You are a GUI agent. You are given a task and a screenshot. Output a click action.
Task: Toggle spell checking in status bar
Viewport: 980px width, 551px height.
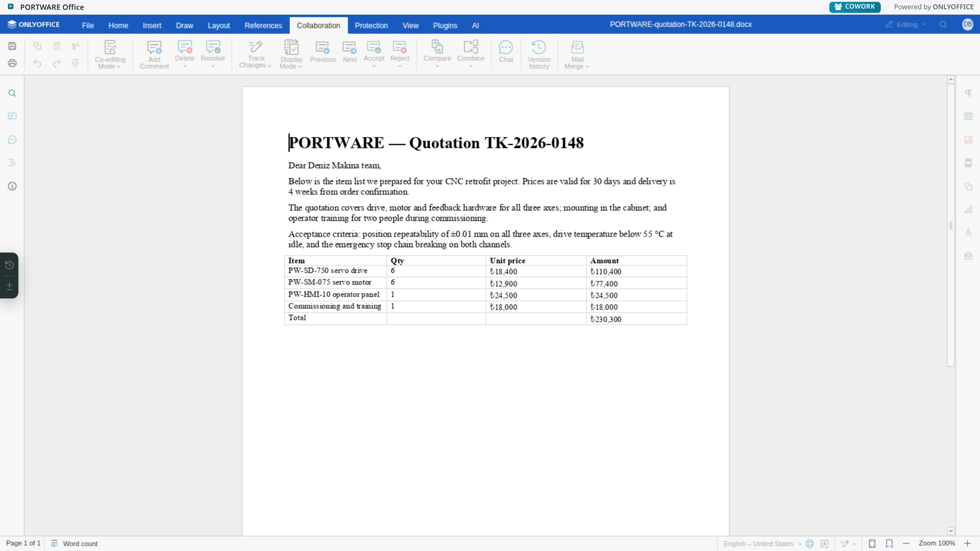[x=824, y=543]
